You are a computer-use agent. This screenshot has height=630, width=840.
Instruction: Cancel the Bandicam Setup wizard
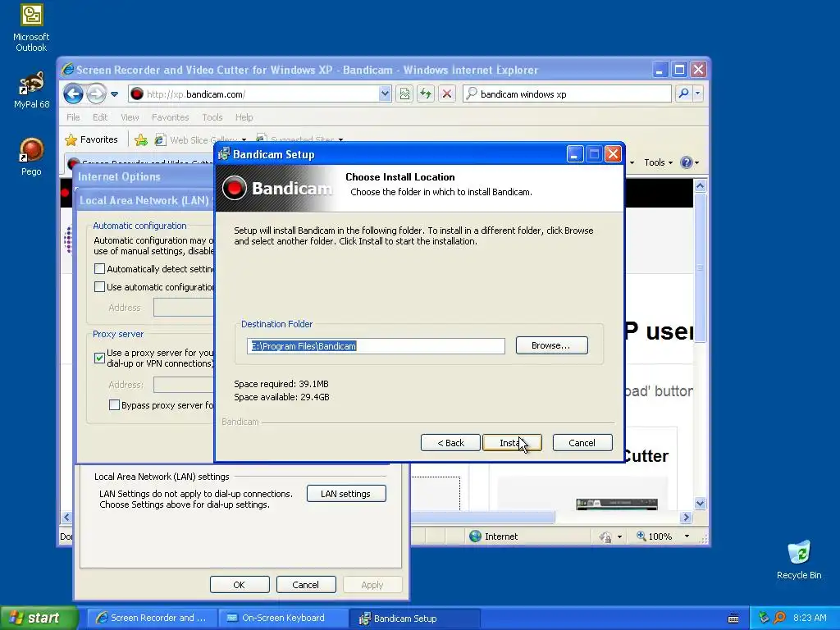point(582,443)
